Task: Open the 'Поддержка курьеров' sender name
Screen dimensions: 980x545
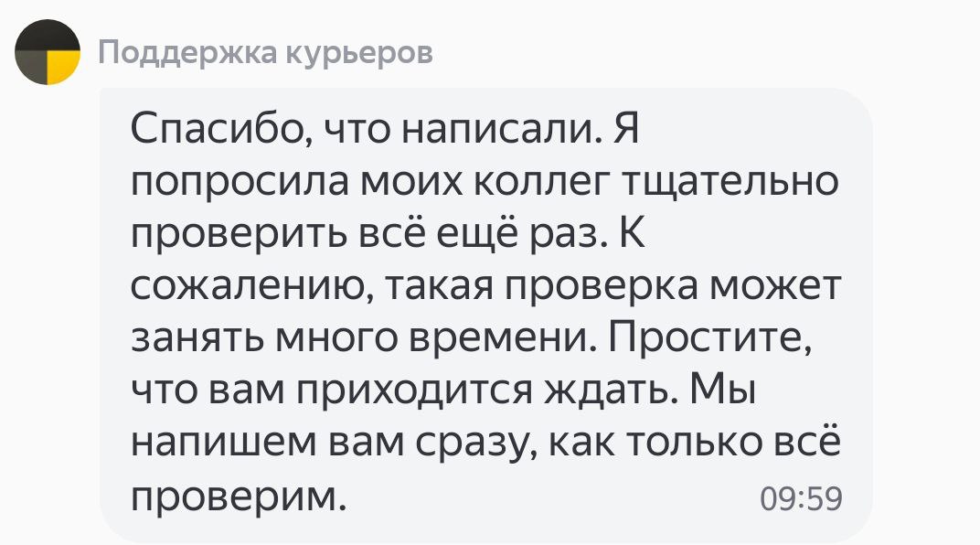Action: click(x=265, y=54)
